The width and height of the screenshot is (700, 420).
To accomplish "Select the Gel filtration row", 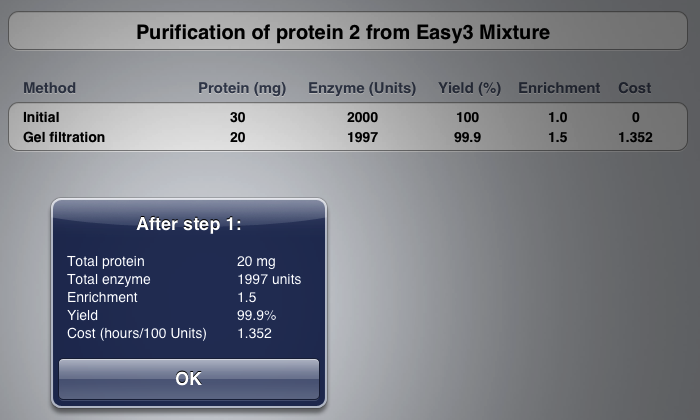I will click(348, 137).
